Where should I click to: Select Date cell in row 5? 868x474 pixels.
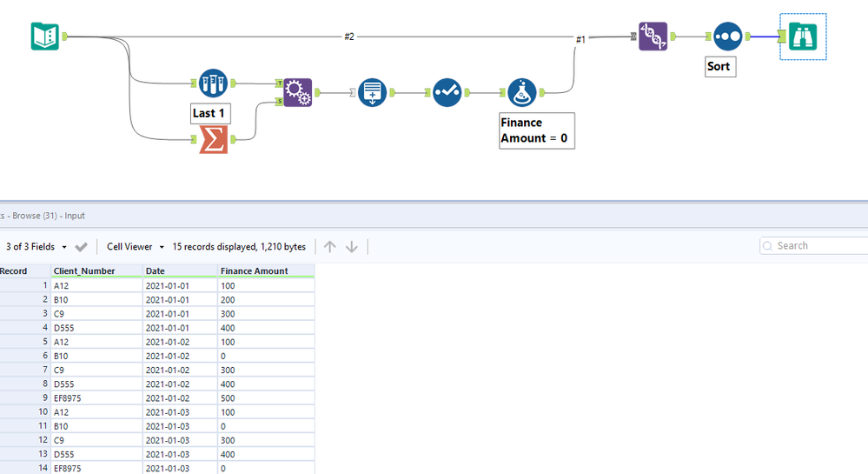pos(181,342)
